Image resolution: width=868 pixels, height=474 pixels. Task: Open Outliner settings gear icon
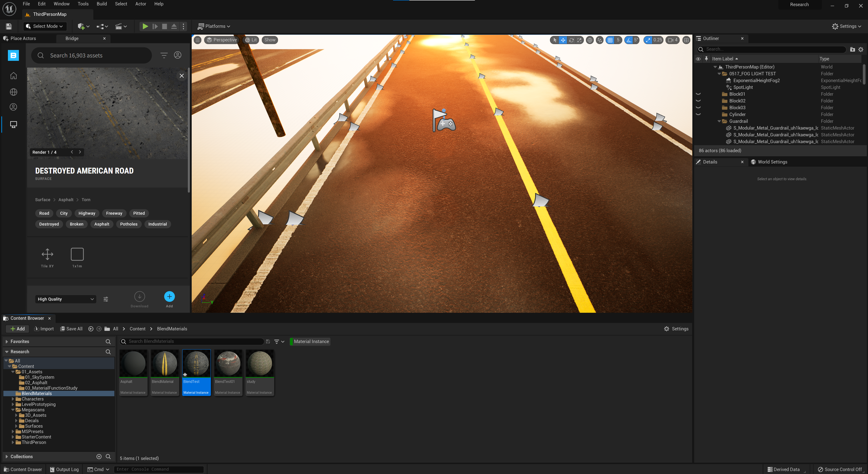click(861, 49)
